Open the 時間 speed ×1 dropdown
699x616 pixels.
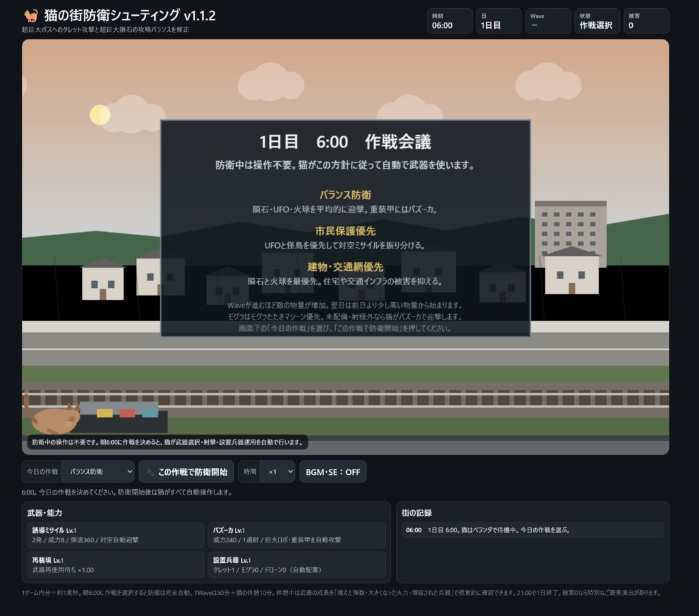tap(278, 471)
